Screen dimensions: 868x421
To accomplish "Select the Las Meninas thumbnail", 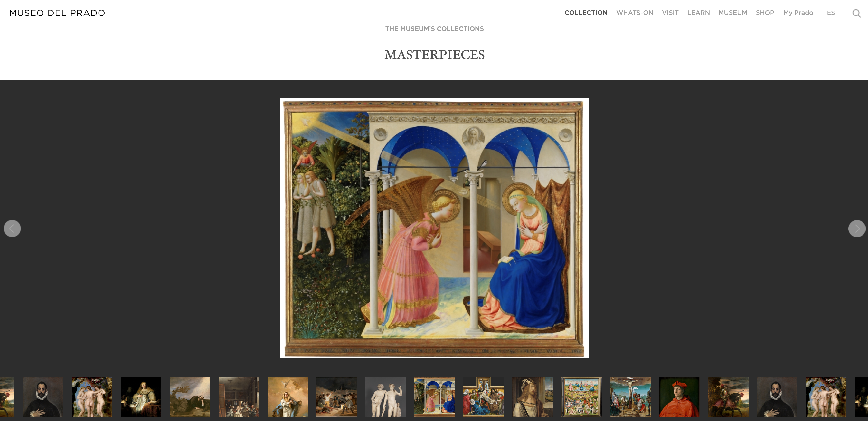I will pyautogui.click(x=239, y=397).
